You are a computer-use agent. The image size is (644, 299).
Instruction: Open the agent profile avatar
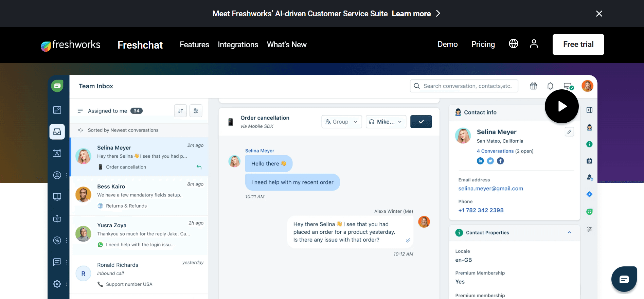[x=587, y=86]
